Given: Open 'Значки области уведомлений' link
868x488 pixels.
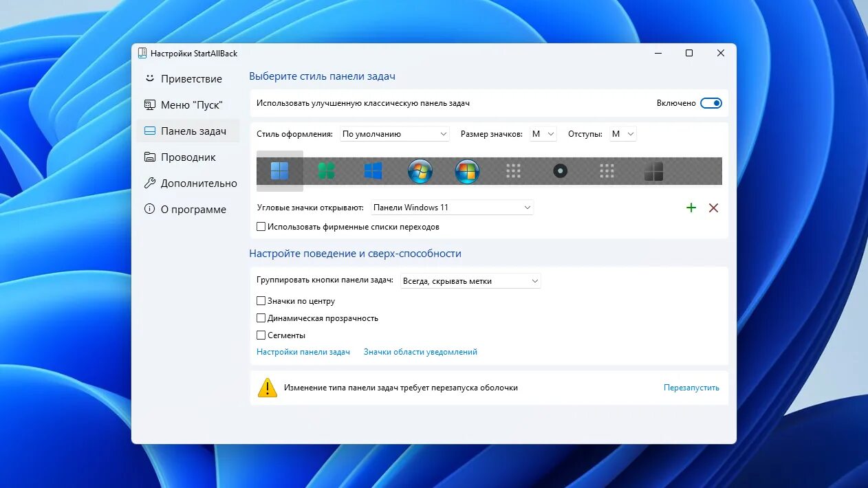Looking at the screenshot, I should (x=420, y=352).
